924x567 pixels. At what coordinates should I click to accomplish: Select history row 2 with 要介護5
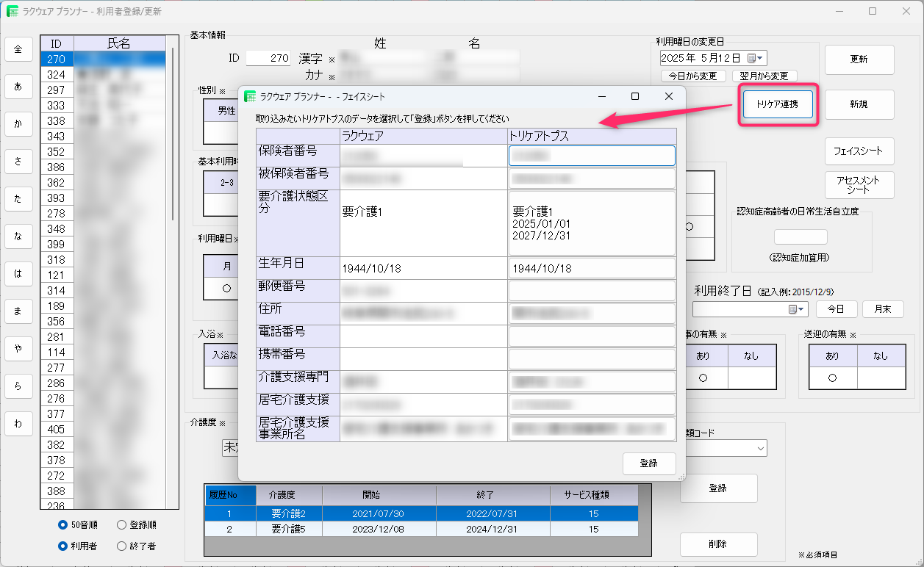tap(421, 529)
